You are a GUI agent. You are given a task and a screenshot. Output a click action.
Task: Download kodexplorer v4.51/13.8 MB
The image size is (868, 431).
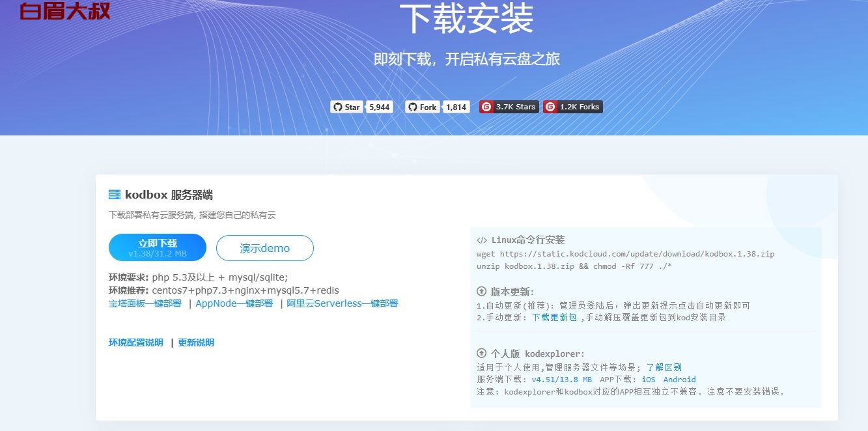click(562, 380)
